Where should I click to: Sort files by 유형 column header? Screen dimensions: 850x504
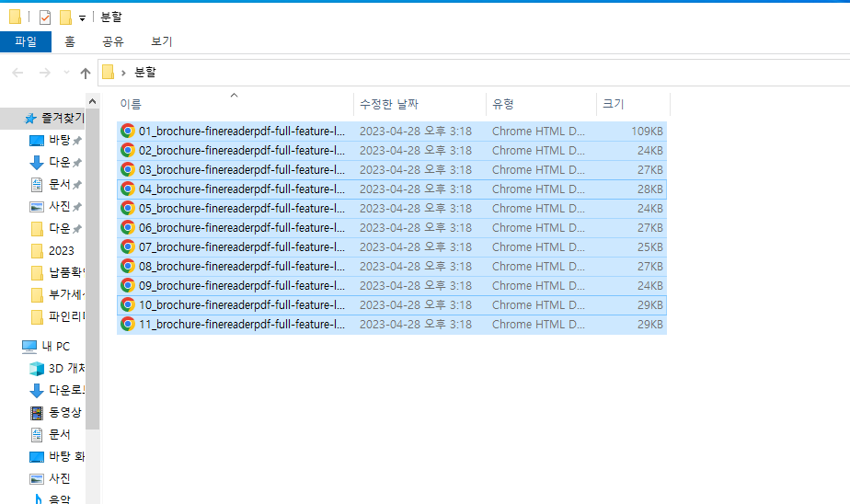pyautogui.click(x=541, y=104)
